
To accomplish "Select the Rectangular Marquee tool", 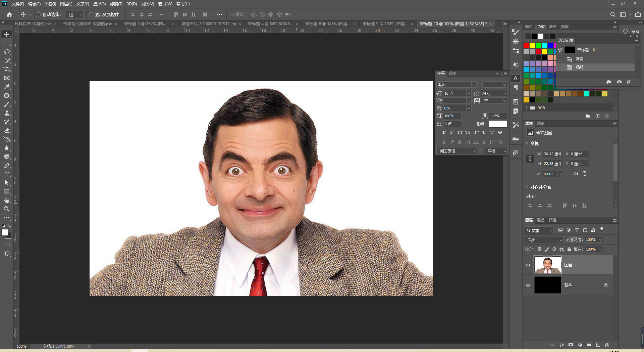I will [x=7, y=43].
